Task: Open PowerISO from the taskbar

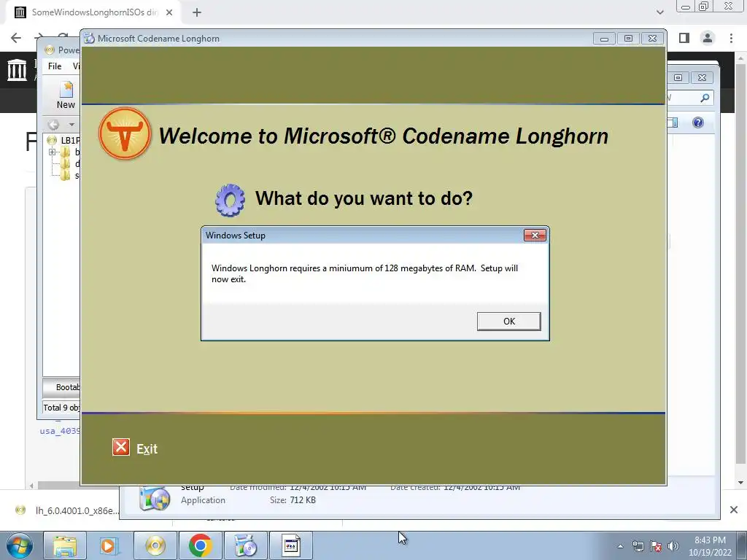Action: 155,545
